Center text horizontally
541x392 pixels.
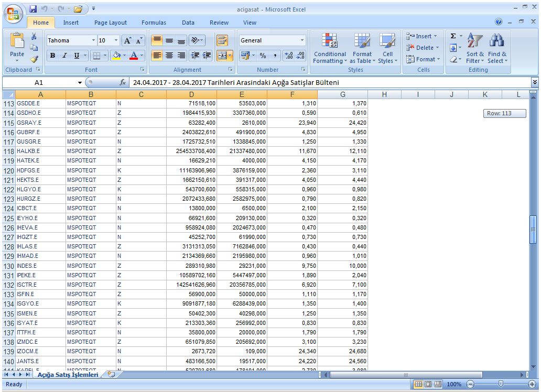(x=169, y=56)
